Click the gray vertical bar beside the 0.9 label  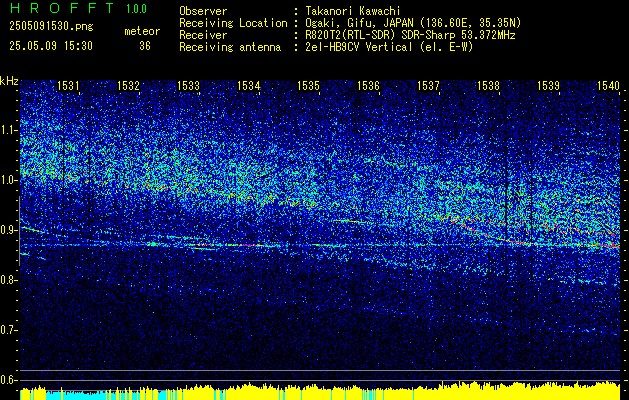click(19, 231)
